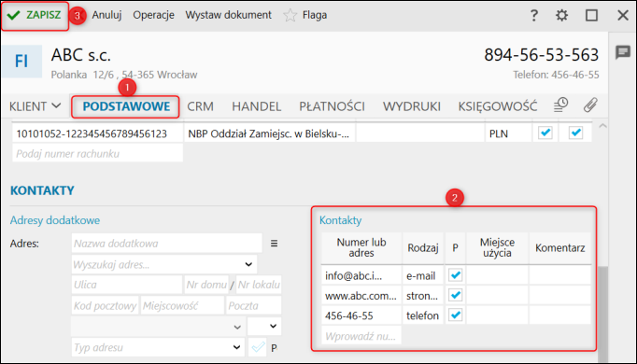Click the Ulica input field

(x=127, y=285)
